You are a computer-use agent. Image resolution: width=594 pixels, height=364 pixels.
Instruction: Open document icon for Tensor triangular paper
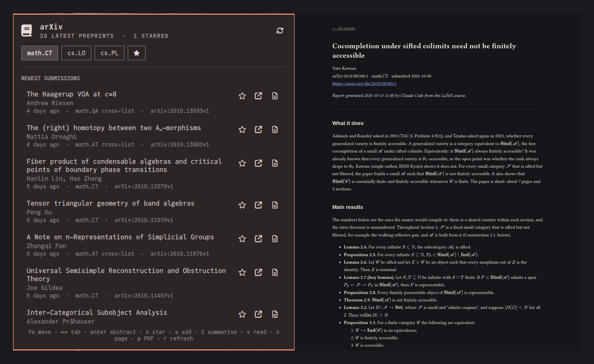(x=275, y=205)
